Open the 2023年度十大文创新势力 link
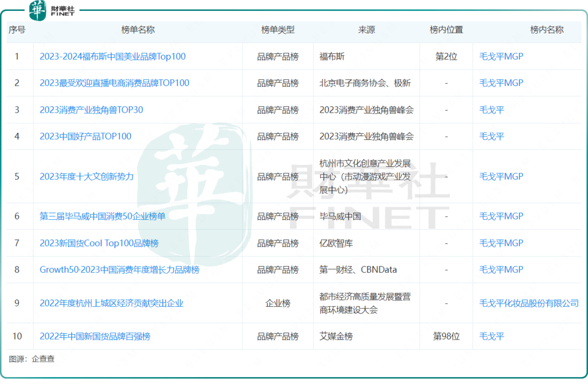The width and height of the screenshot is (588, 388). [87, 177]
